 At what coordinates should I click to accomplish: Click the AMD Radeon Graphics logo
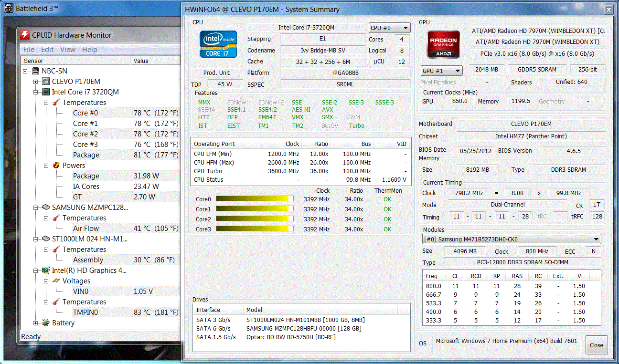443,45
